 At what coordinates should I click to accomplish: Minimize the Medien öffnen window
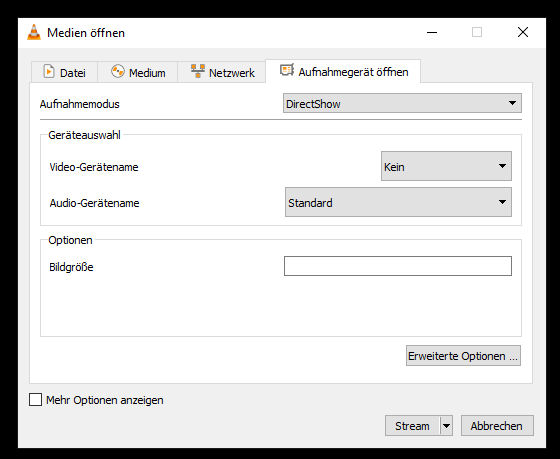pos(432,33)
